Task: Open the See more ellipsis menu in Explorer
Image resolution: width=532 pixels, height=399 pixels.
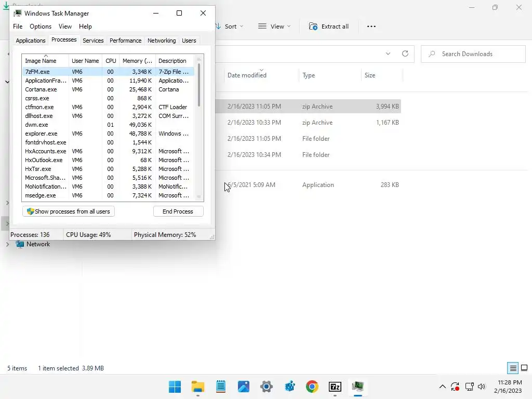Action: pyautogui.click(x=371, y=26)
